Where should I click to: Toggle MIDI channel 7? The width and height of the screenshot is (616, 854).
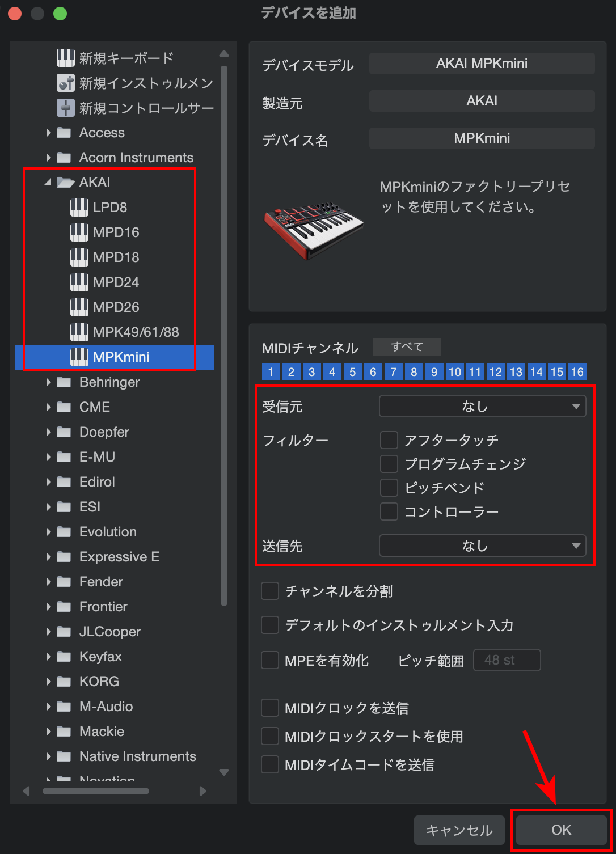pyautogui.click(x=393, y=371)
